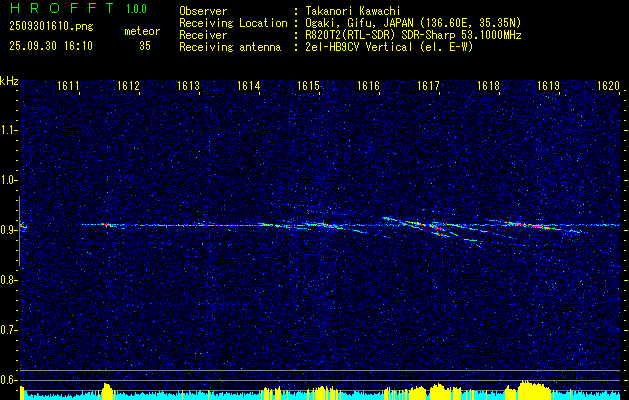This screenshot has height=400, width=629.
Task: Click frequency axis label 0.6
Action: (8, 380)
